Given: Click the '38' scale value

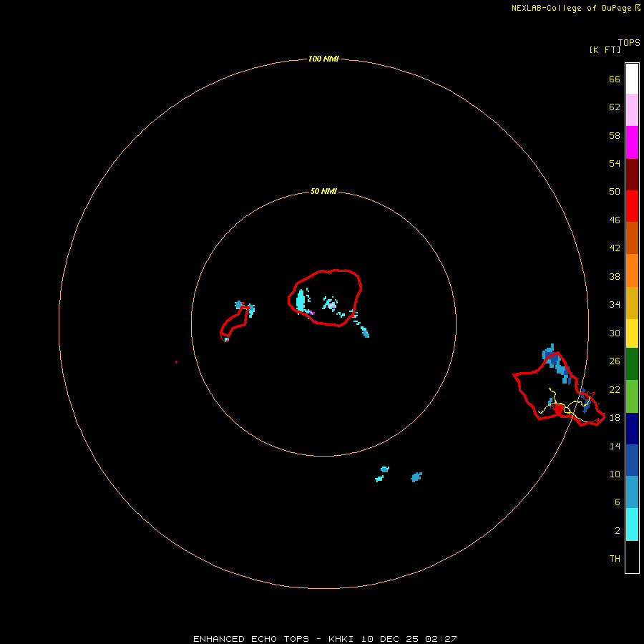Looking at the screenshot, I should pyautogui.click(x=615, y=276).
